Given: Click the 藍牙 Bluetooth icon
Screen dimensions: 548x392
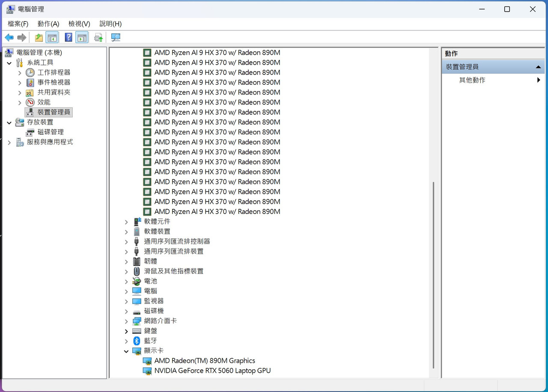Looking at the screenshot, I should [x=137, y=341].
